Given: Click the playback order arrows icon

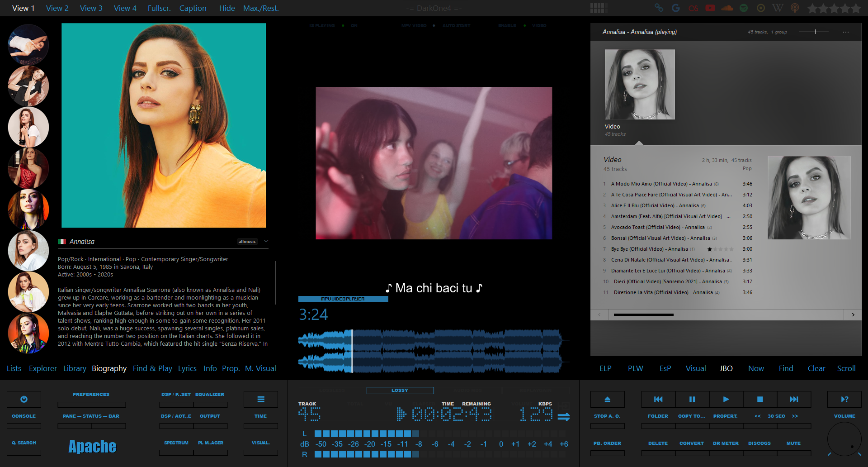Looking at the screenshot, I should click(x=564, y=416).
